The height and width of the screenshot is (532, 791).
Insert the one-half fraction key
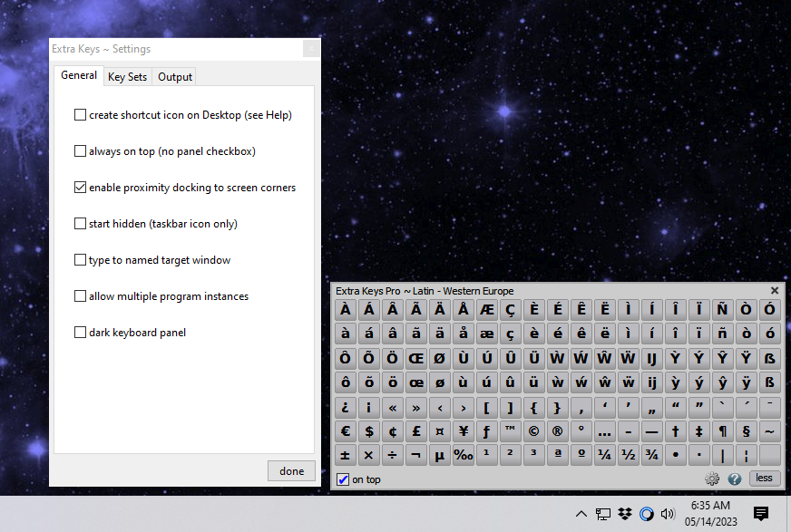[x=628, y=456]
